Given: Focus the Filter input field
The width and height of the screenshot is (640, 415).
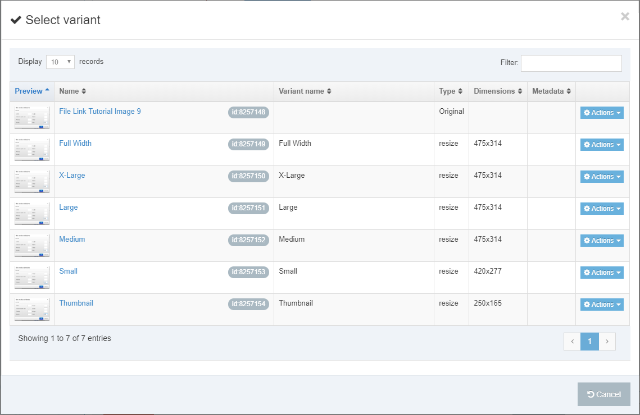Looking at the screenshot, I should 571,63.
